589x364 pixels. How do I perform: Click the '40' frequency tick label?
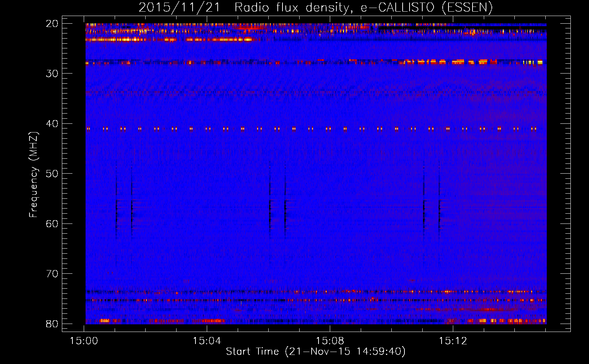pyautogui.click(x=52, y=124)
